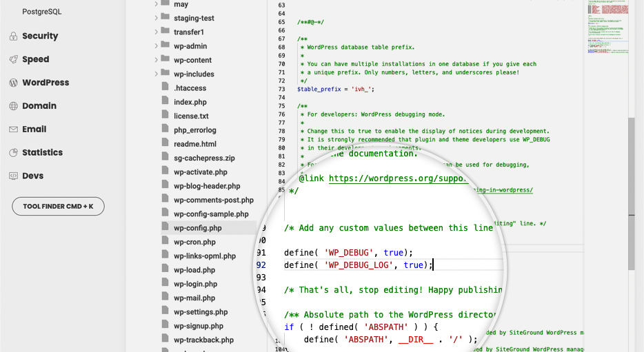Expand the transfer1 folder chevron
Image resolution: width=644 pixels, height=352 pixels.
[156, 32]
